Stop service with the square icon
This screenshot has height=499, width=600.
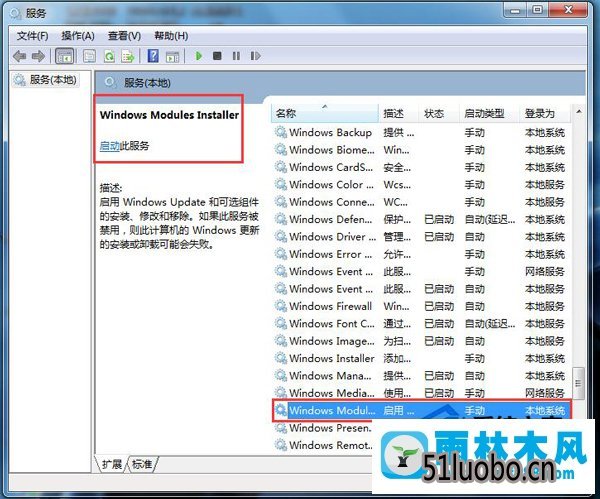point(217,56)
